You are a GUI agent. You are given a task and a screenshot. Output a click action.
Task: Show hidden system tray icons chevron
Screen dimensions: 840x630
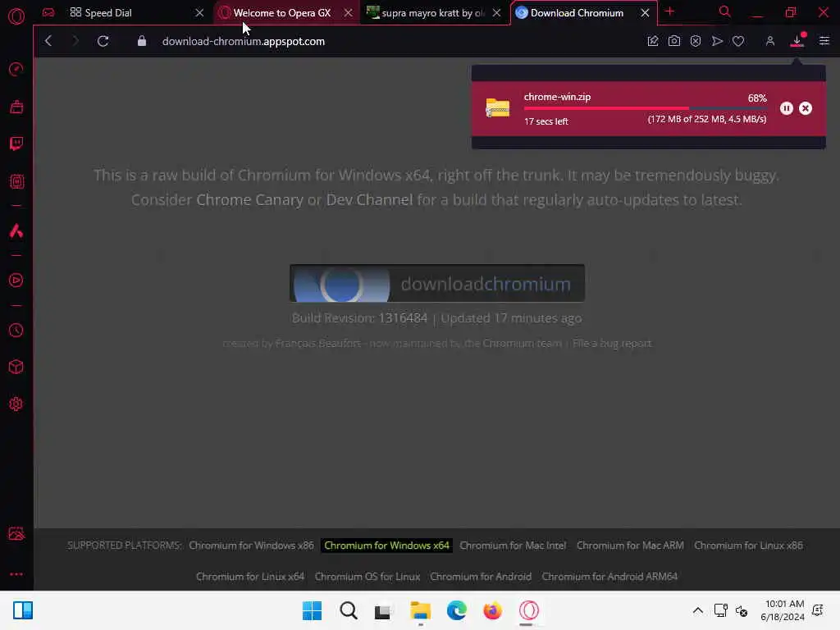point(697,610)
